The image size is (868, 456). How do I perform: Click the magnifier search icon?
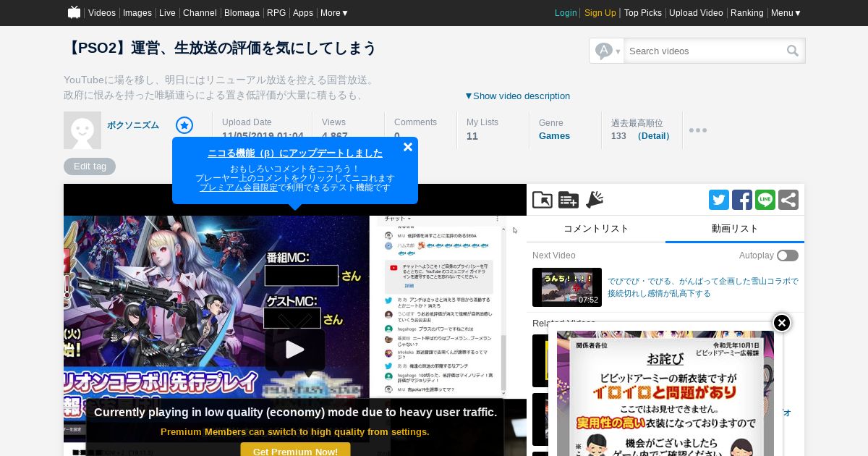coord(793,51)
